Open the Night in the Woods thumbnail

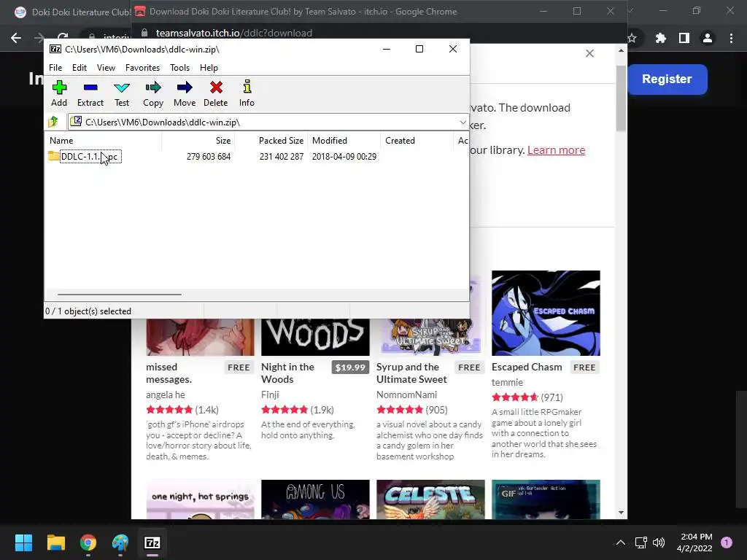[x=315, y=337]
